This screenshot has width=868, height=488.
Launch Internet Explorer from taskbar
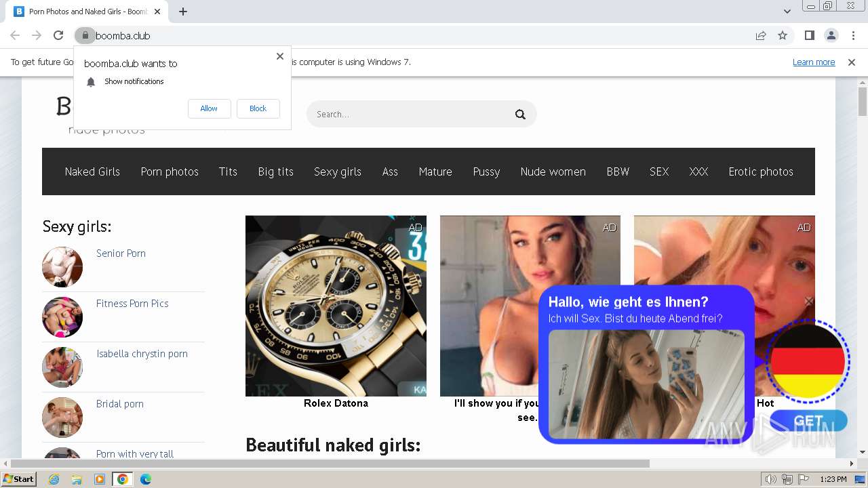tap(54, 479)
